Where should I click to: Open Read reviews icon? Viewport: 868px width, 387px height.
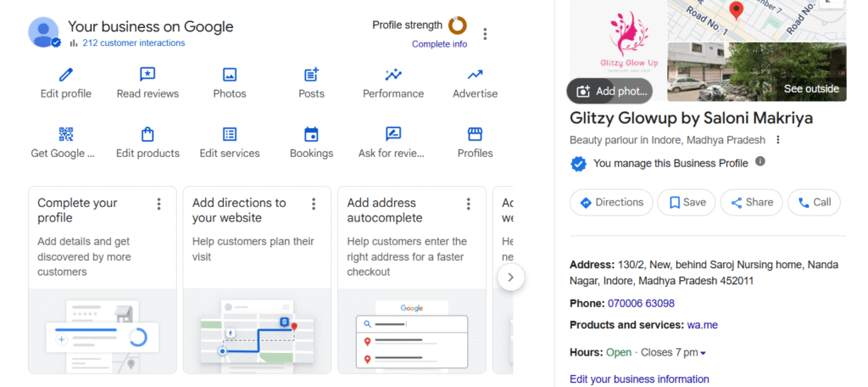[147, 75]
